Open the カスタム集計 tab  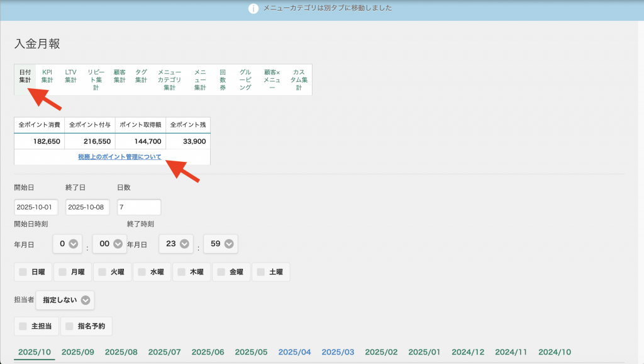(x=299, y=80)
